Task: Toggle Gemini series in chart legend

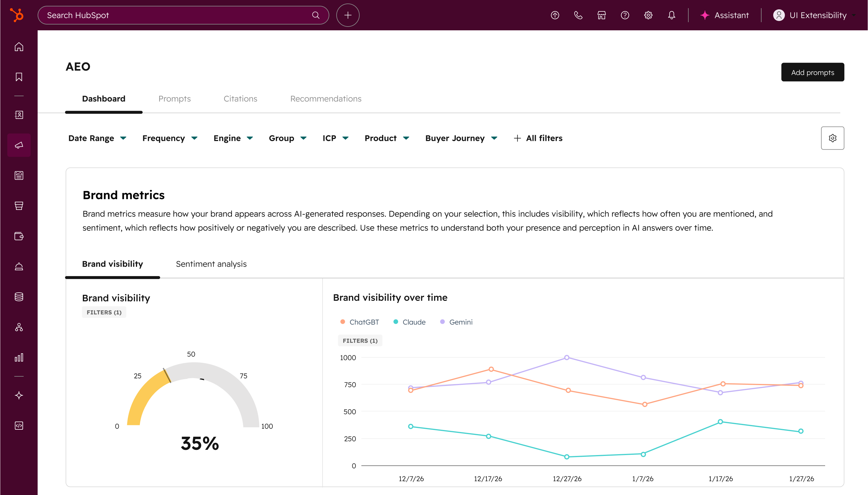Action: click(x=456, y=322)
